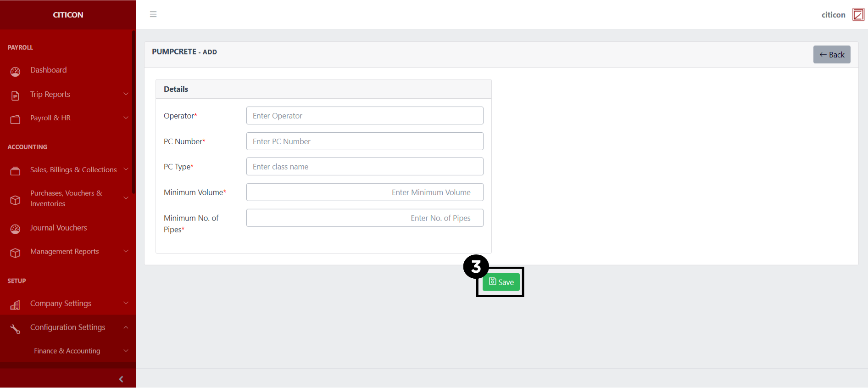Screen dimensions: 868x388
Task: Select the Minimum Volume input field
Action: click(365, 192)
